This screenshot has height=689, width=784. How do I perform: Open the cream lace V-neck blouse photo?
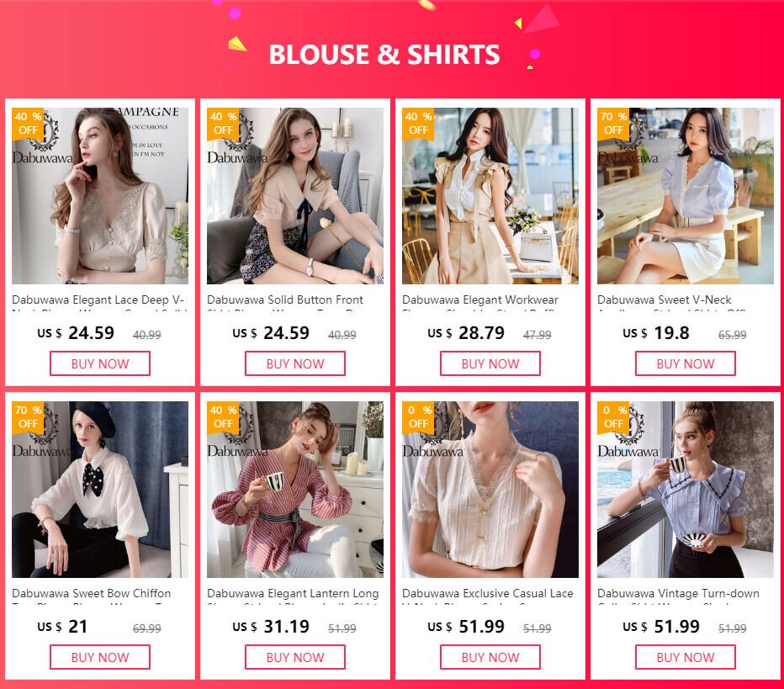pyautogui.click(x=490, y=490)
